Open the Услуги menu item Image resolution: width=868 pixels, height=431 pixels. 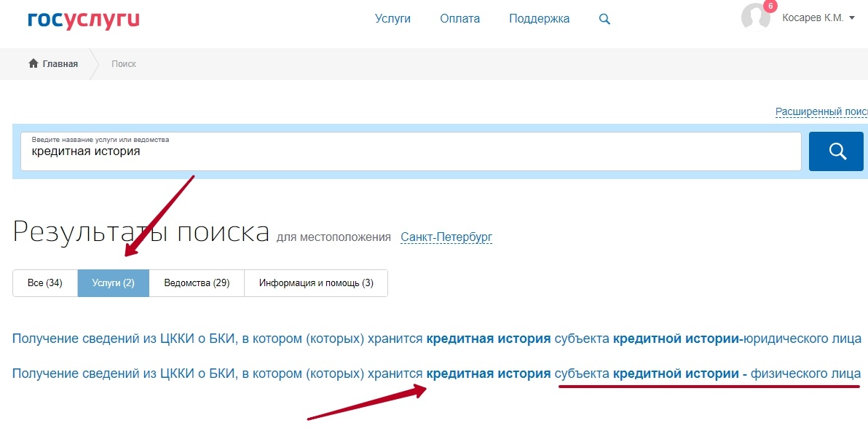[392, 18]
